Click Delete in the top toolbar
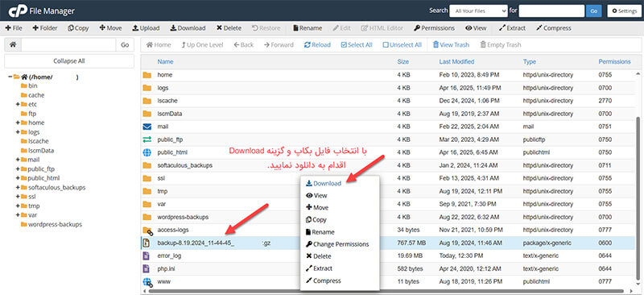This screenshot has height=295, width=644. tap(229, 28)
